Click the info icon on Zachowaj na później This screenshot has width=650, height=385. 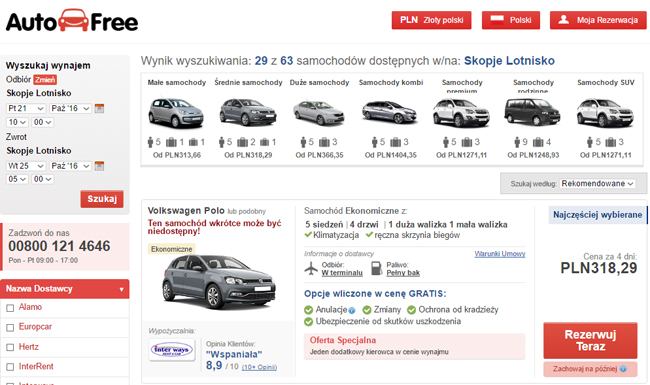click(x=623, y=369)
